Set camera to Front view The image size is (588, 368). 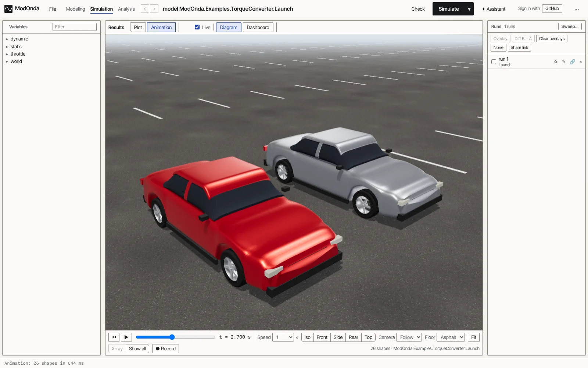(322, 337)
